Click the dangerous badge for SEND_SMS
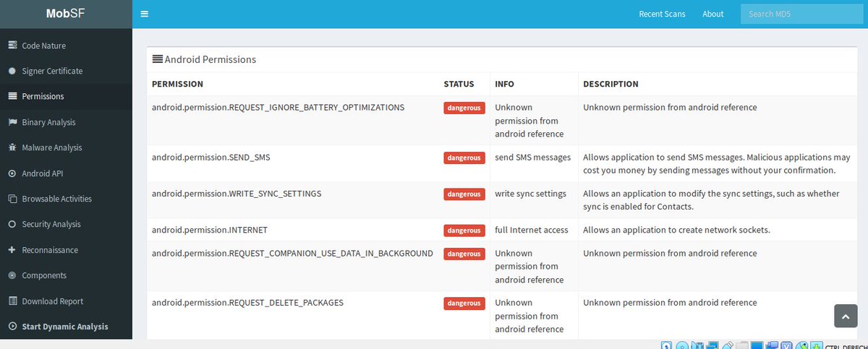This screenshot has width=868, height=349. pos(464,158)
